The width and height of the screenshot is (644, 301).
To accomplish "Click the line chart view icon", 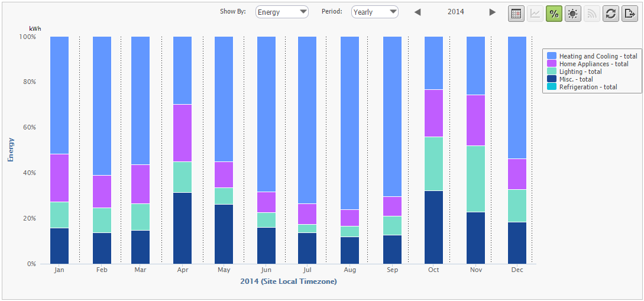I will tap(535, 14).
